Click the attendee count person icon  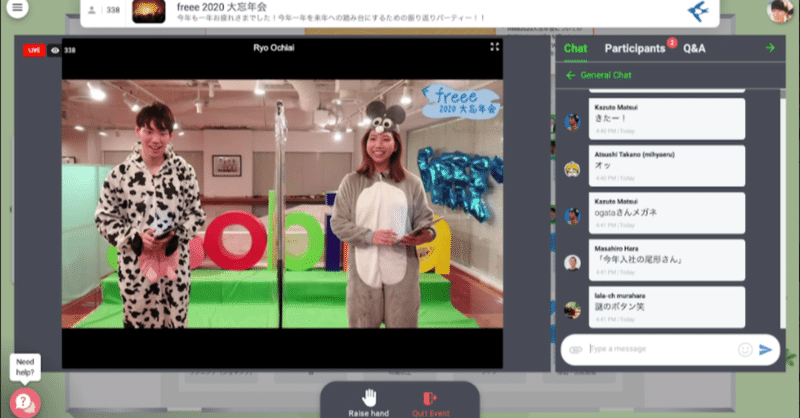click(x=92, y=10)
